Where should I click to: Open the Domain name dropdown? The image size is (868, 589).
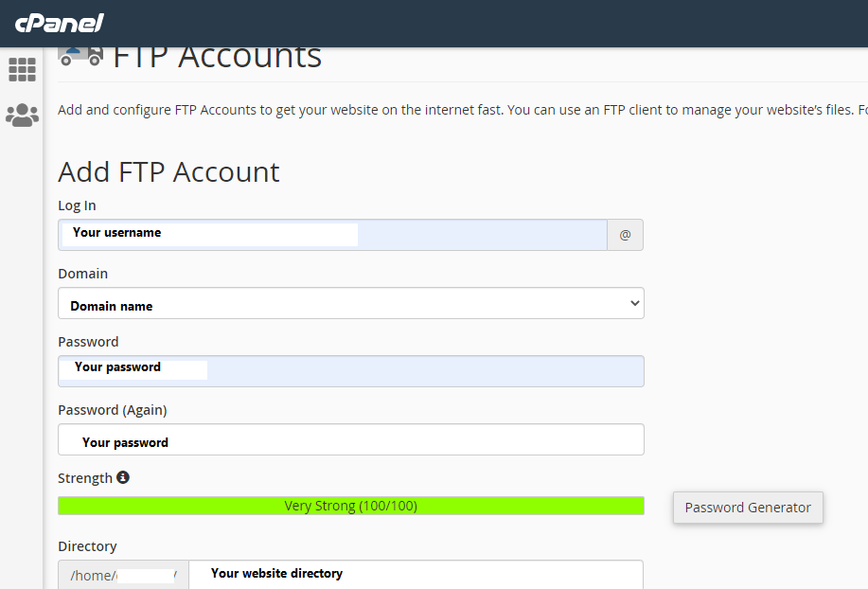point(350,304)
